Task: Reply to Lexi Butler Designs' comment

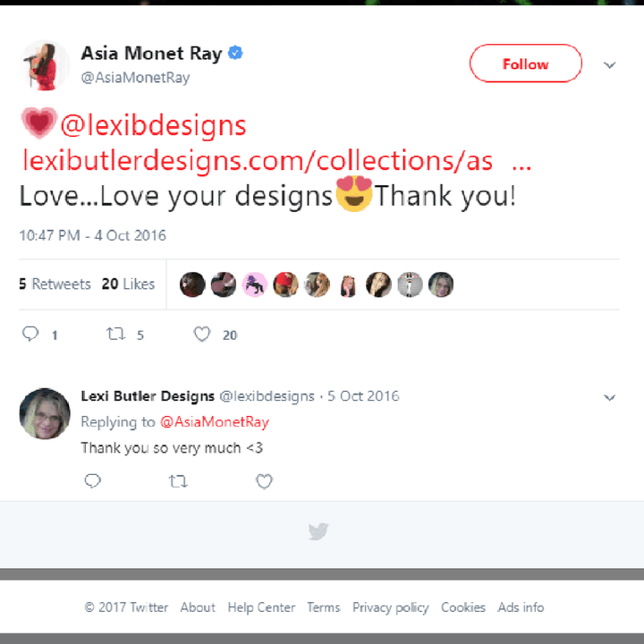Action: [92, 481]
